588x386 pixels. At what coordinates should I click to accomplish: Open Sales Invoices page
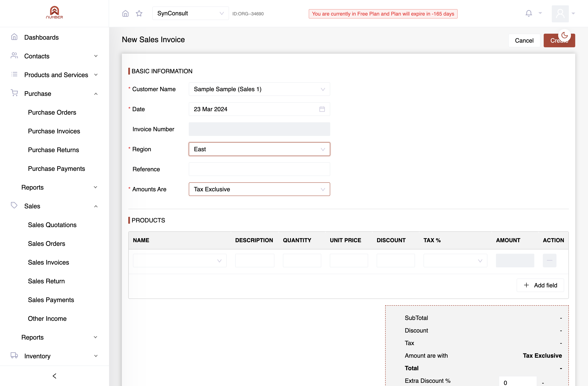(x=48, y=262)
